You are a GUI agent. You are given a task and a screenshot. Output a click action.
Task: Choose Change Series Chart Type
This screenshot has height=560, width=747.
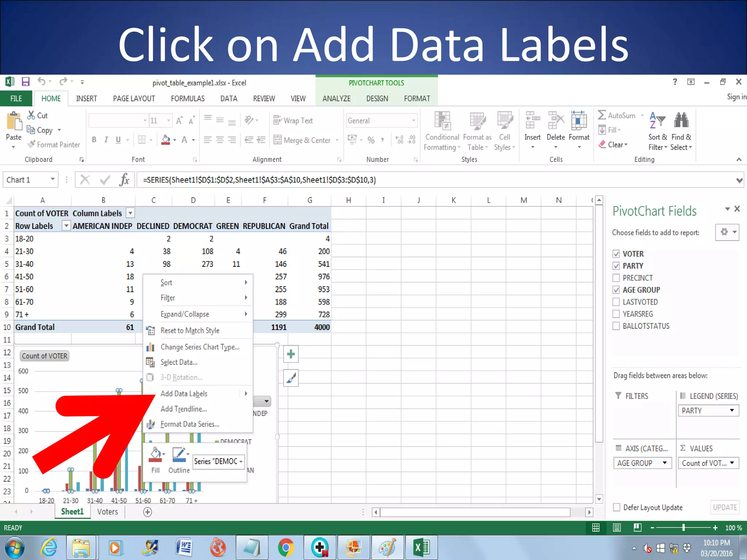coord(198,347)
